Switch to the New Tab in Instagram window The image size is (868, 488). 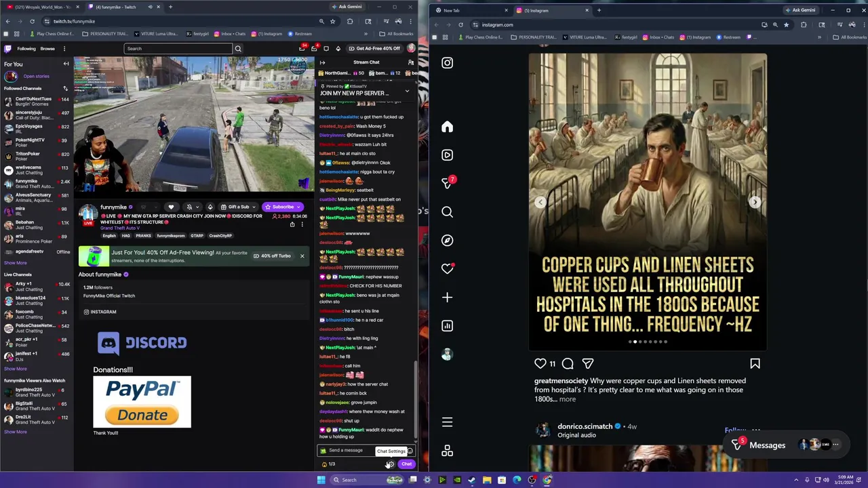tap(471, 10)
